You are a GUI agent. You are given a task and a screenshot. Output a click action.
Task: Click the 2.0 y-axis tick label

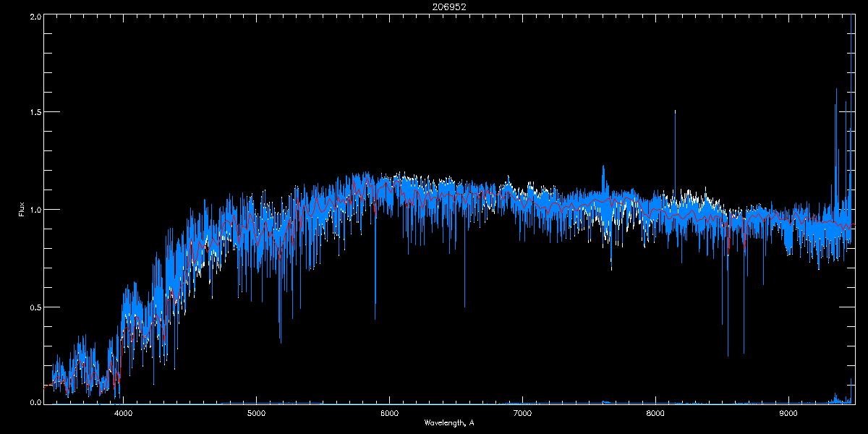[x=35, y=16]
